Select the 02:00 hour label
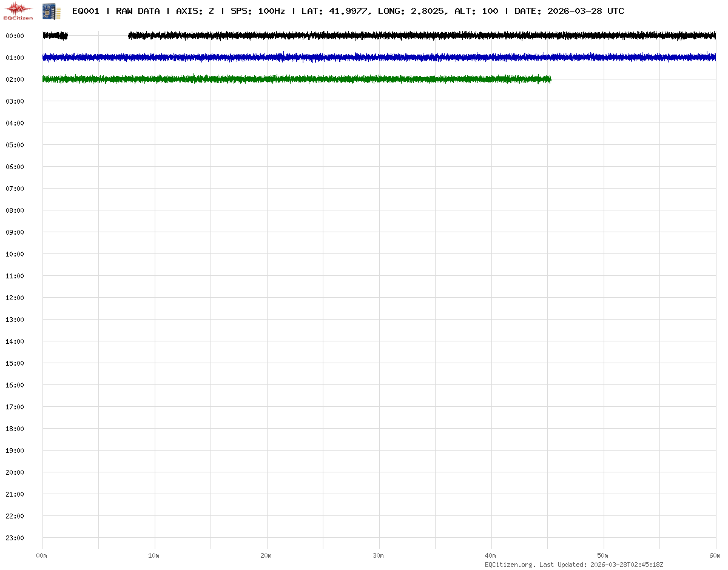Screen dimensions: 728x570 coord(15,79)
